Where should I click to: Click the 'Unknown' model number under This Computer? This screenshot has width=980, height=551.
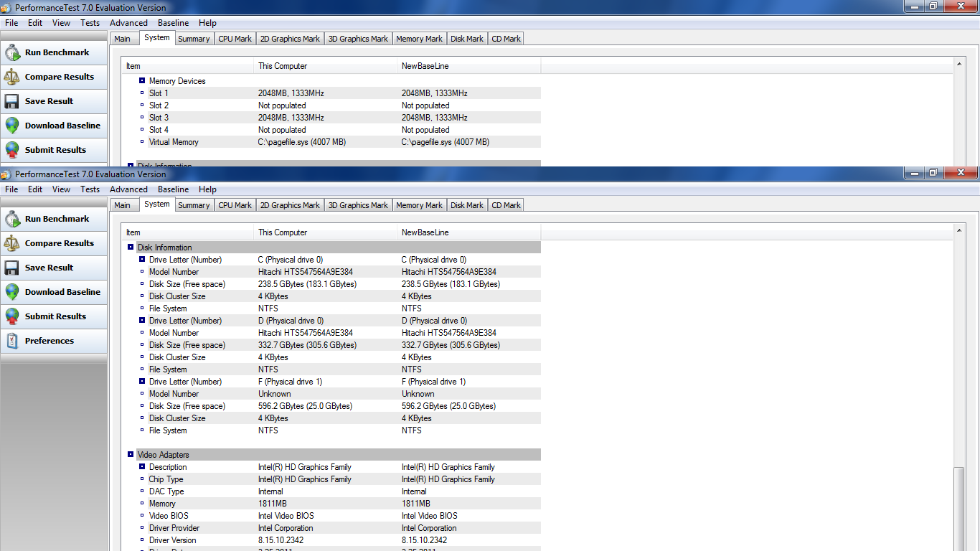point(275,394)
